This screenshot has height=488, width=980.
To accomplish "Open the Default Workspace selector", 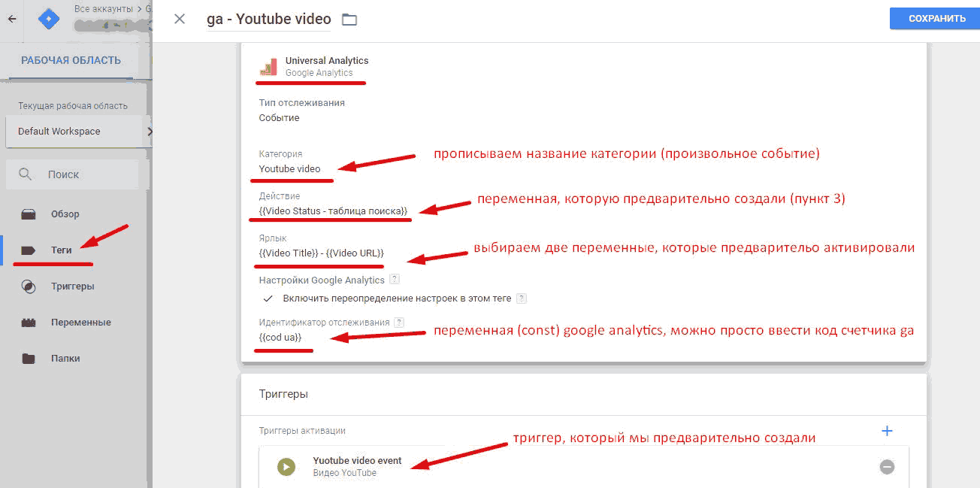I will tap(78, 131).
